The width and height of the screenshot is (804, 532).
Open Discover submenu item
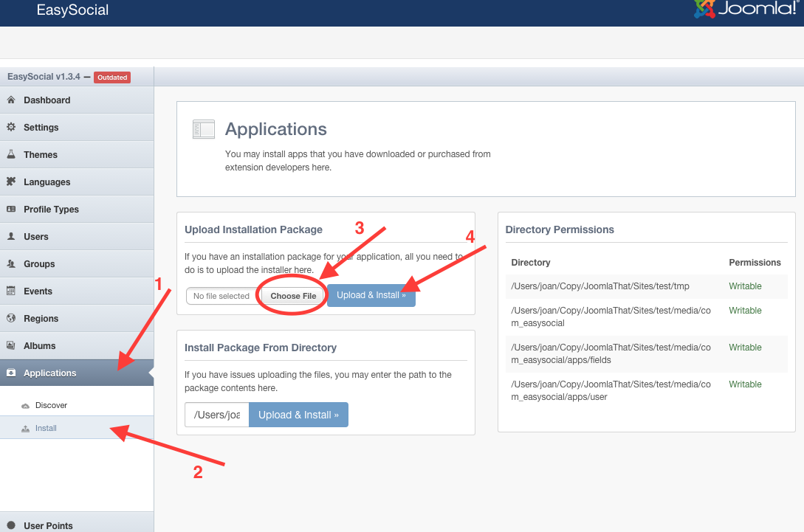click(77, 405)
